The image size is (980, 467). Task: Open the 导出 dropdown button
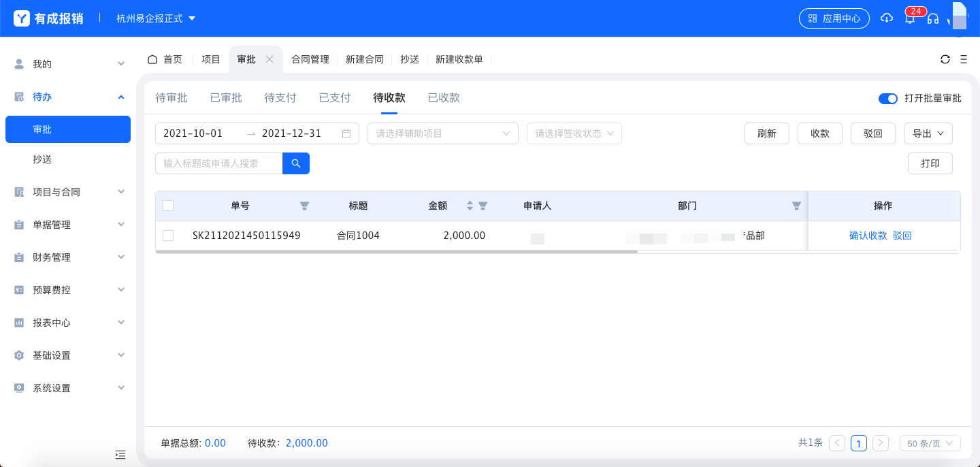coord(928,133)
